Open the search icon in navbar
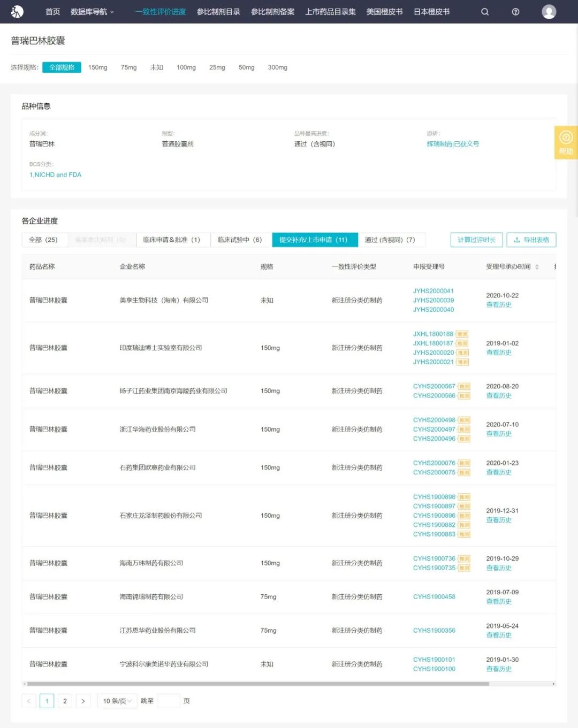 [485, 12]
